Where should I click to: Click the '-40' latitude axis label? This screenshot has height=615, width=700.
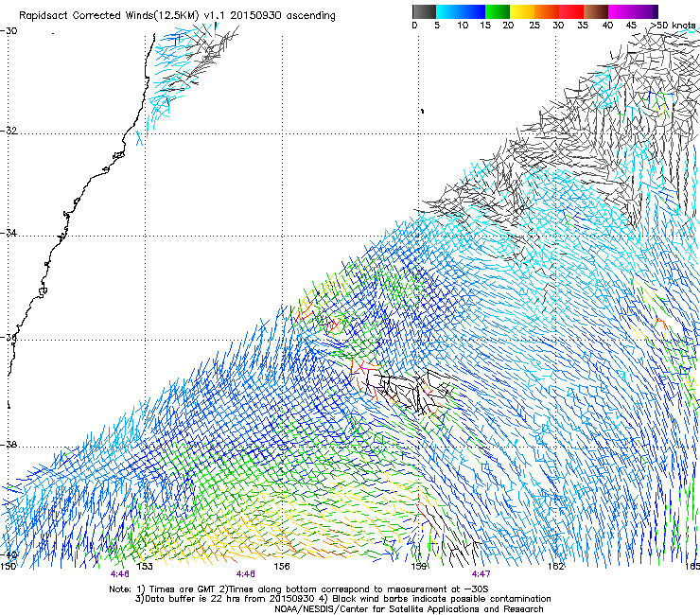coord(9,554)
